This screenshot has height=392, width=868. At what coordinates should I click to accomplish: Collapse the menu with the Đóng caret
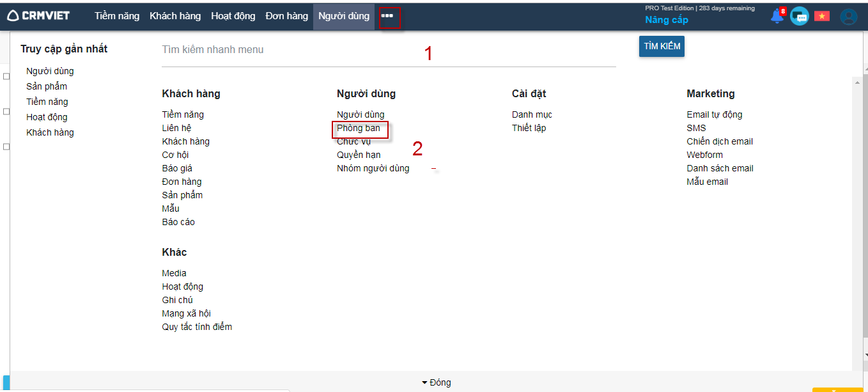[436, 382]
